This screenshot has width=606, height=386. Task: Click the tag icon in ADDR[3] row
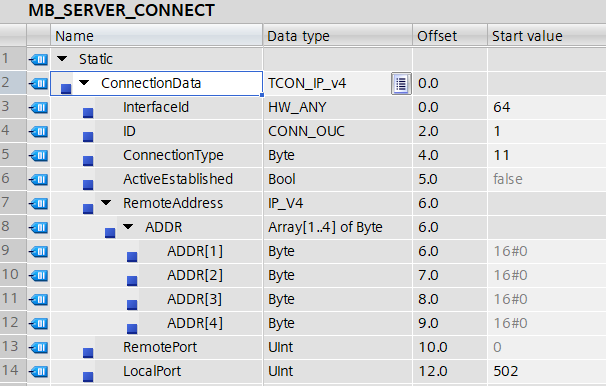(x=38, y=299)
